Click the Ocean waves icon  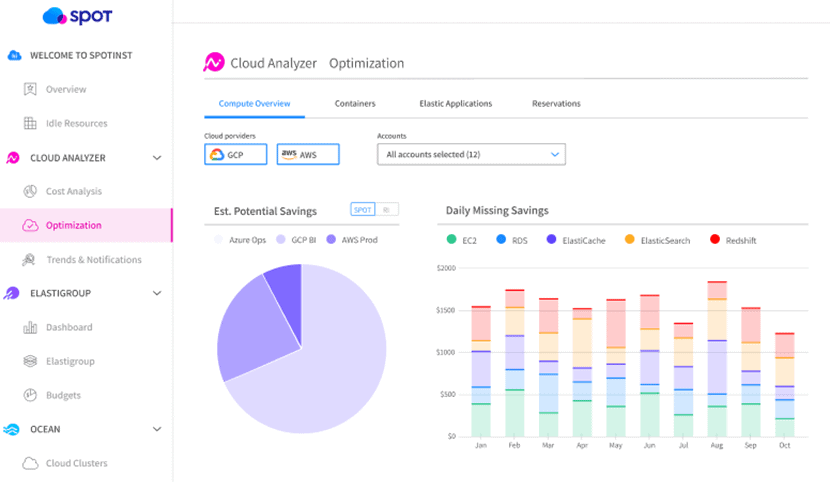pos(11,429)
